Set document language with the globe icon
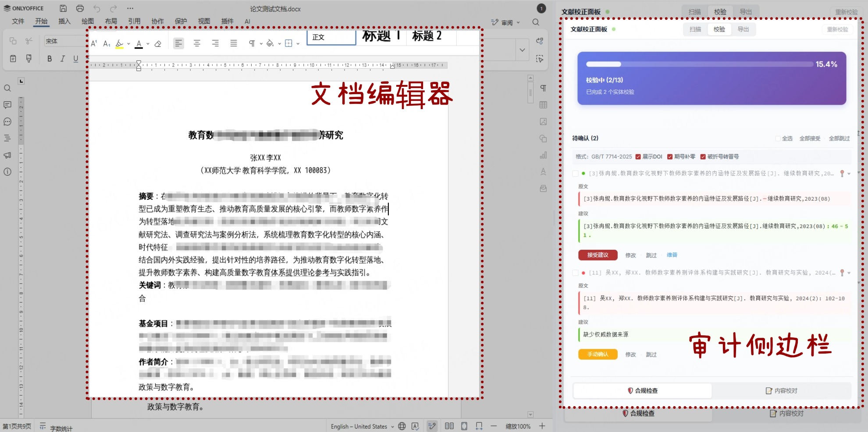 pos(402,426)
